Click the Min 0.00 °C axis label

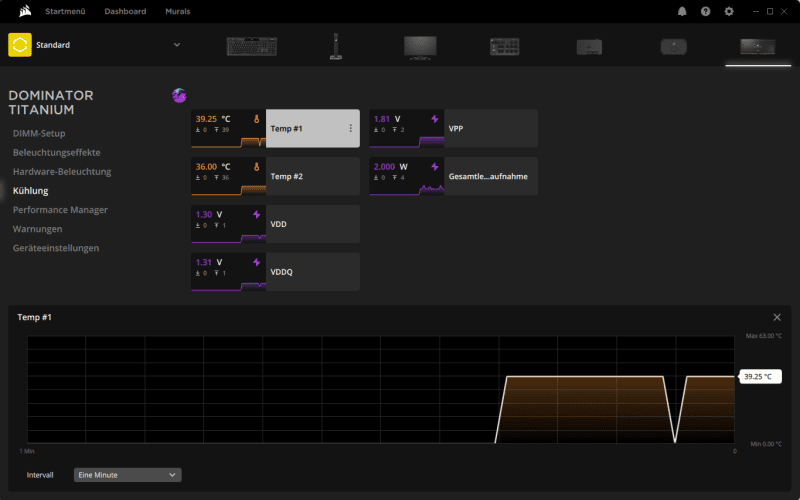[x=766, y=444]
